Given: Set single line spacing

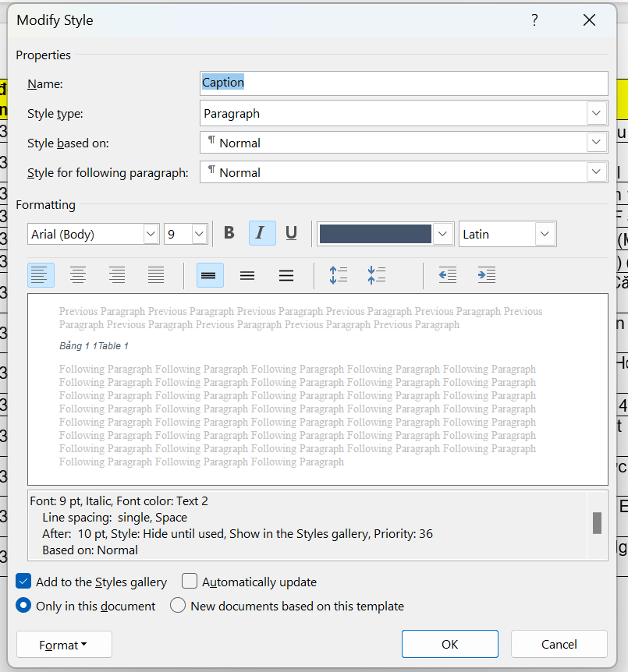Looking at the screenshot, I should click(210, 275).
